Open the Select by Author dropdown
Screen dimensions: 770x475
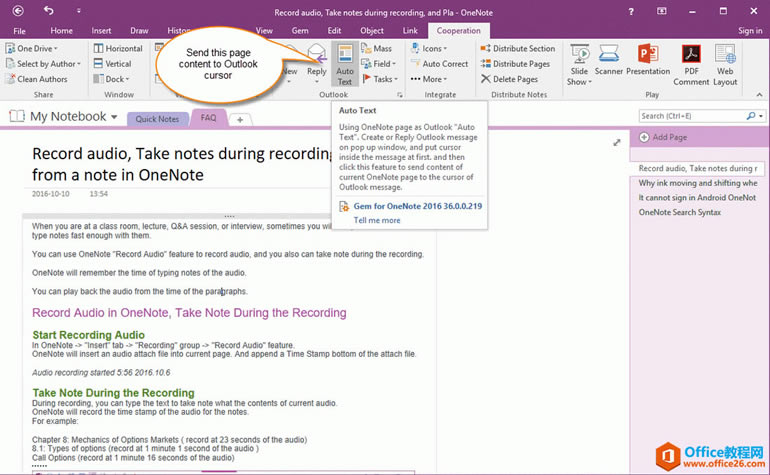pos(43,64)
